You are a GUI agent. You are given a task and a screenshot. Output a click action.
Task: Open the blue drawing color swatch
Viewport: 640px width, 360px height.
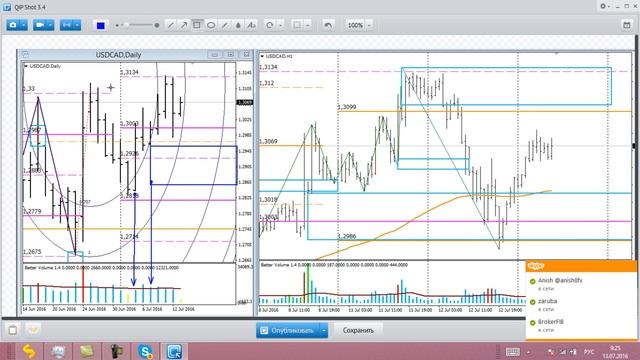(100, 26)
